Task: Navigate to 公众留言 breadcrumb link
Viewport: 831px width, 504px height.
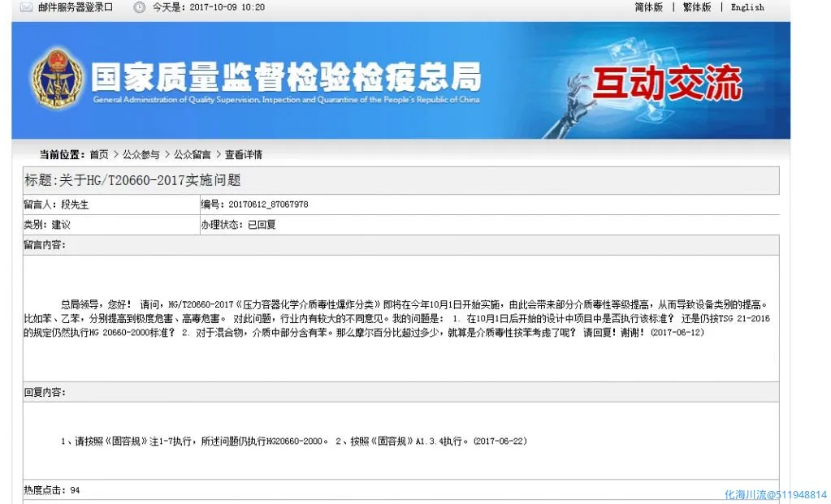Action: (x=192, y=155)
